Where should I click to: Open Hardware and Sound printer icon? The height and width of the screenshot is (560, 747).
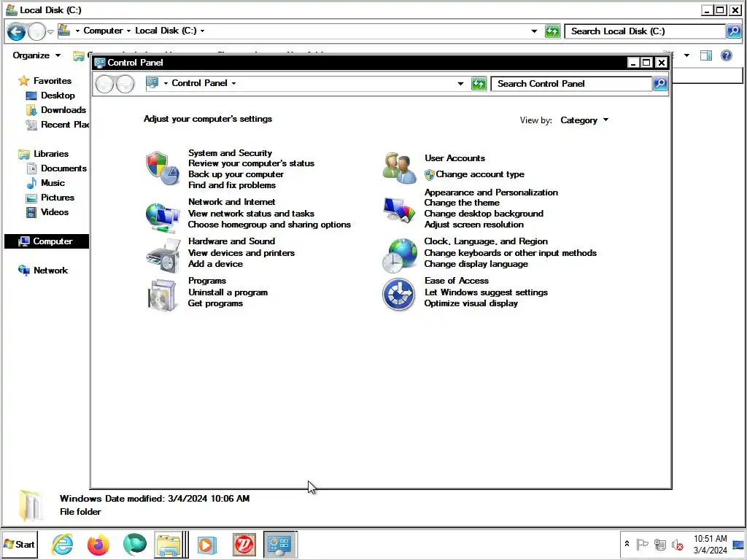163,256
